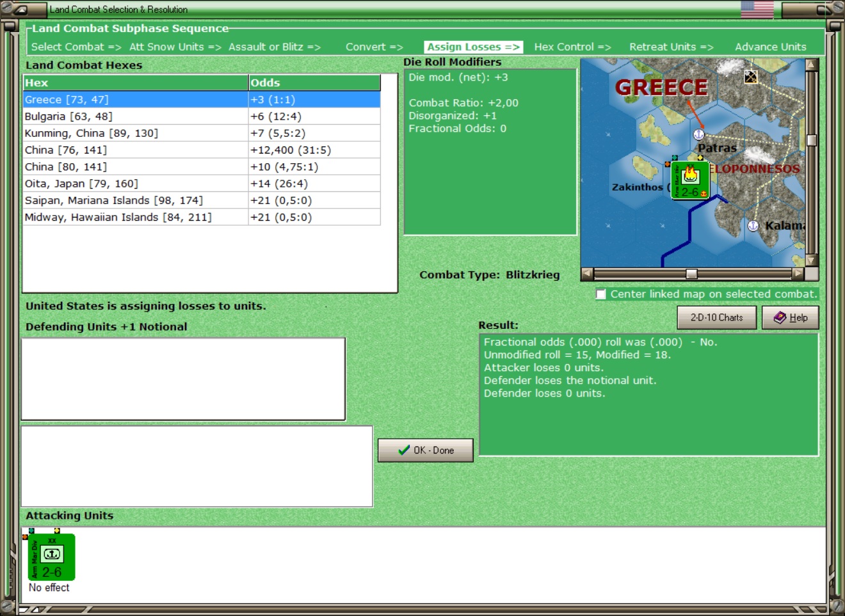Click the attacking 2-6 marine unit counter
The height and width of the screenshot is (616, 845).
point(52,557)
